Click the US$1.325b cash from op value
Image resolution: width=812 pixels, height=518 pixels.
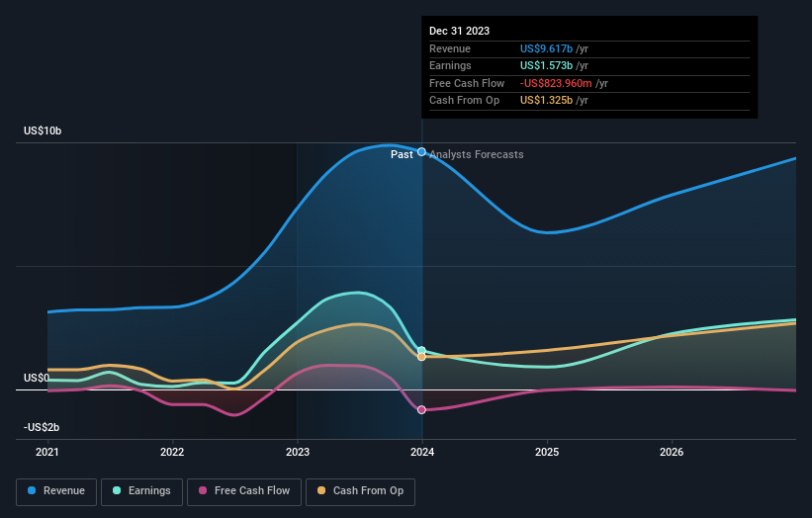546,101
